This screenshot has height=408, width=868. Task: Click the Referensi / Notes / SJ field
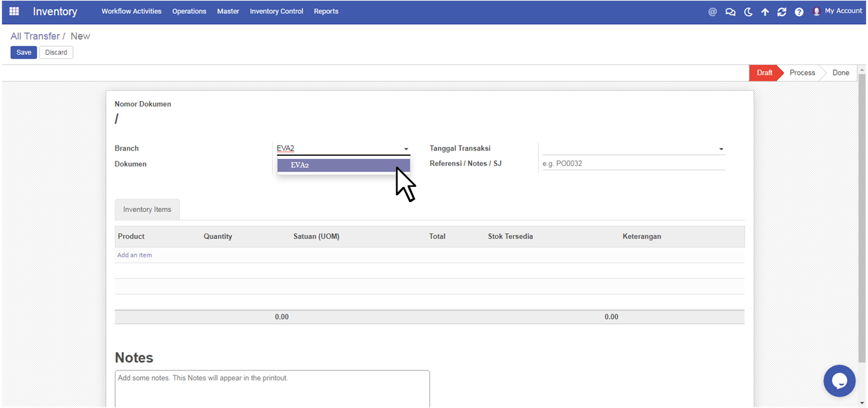(x=633, y=163)
